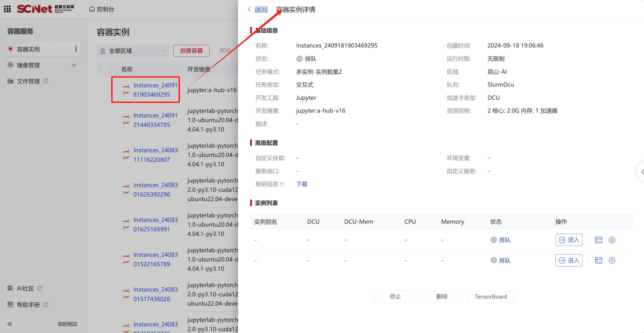The width and height of the screenshot is (644, 333).
Task: Click the right-edge panel collapse arrow
Action: [641, 172]
